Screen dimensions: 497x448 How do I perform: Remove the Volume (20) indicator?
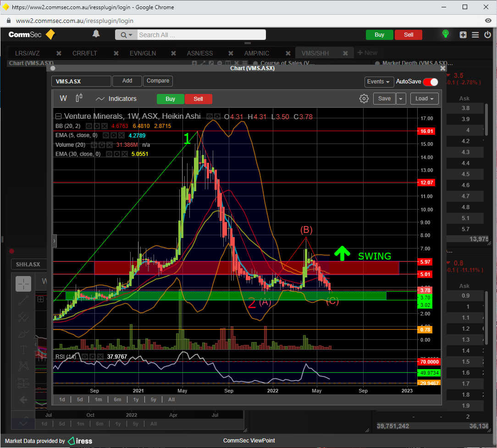click(x=110, y=145)
